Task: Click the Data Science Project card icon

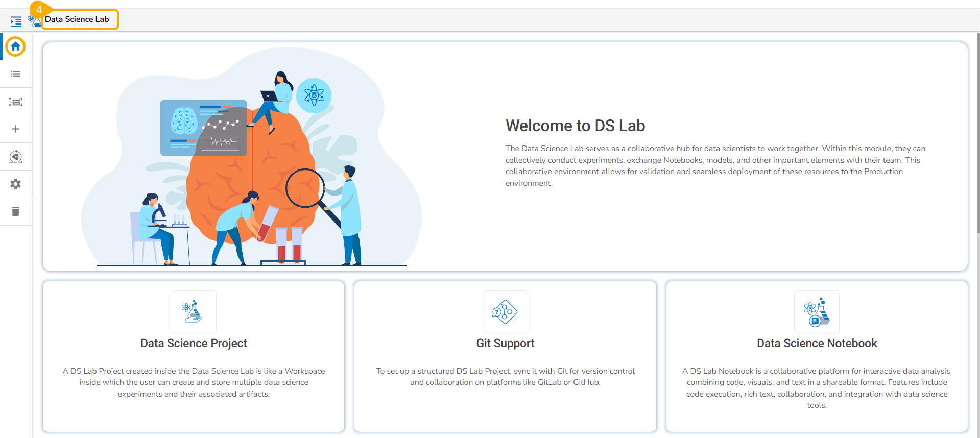Action: (x=194, y=312)
